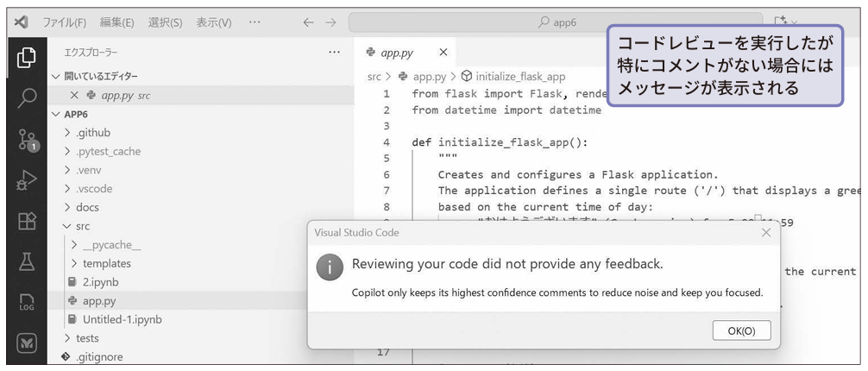Click the VS Code logo icon
The width and height of the screenshot is (868, 371).
21,22
